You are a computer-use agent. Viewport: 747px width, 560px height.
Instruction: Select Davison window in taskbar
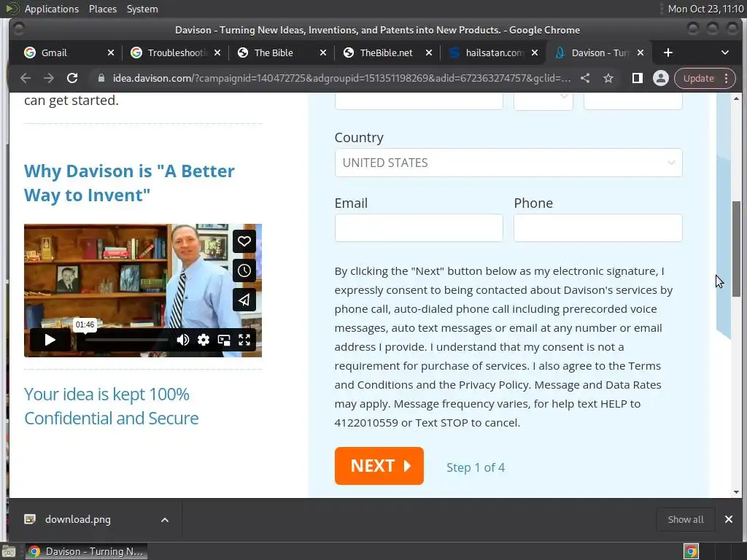86,551
